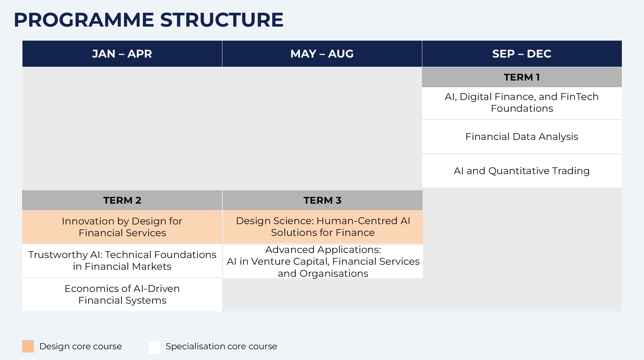Choose AI and Quantitative Trading course
This screenshot has width=644, height=360.
pyautogui.click(x=522, y=171)
